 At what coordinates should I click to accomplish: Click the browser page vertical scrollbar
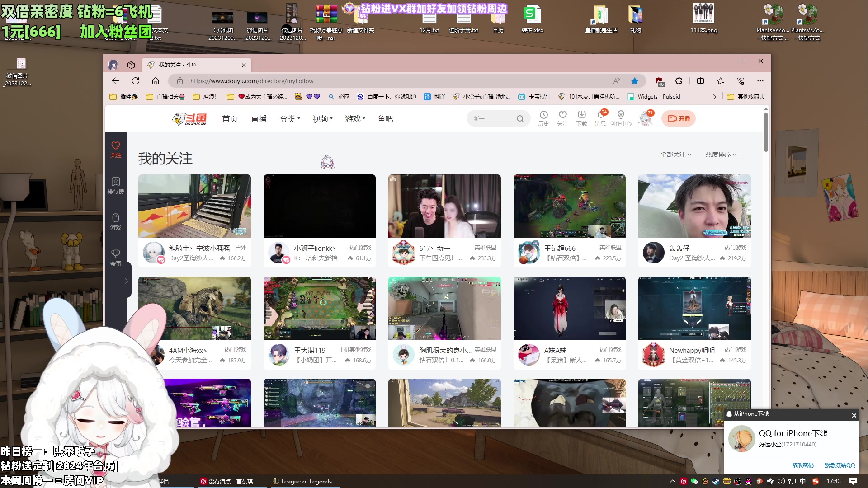pos(766,132)
